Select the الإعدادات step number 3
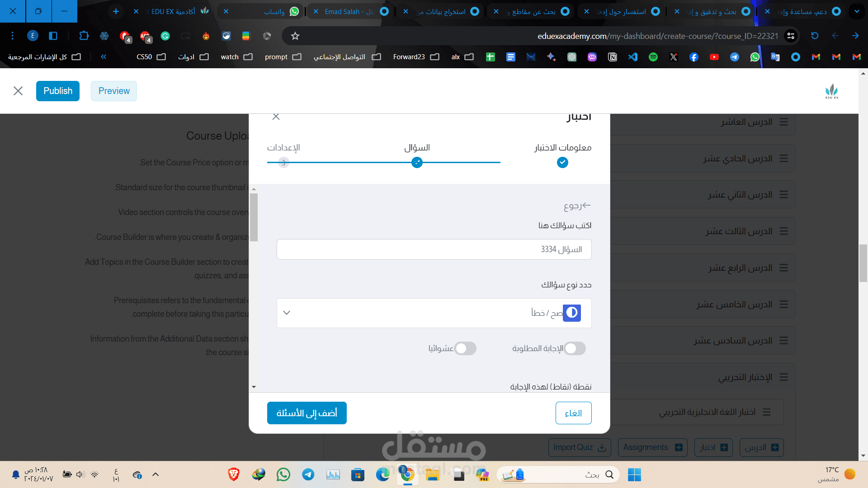The image size is (868, 488). click(x=283, y=162)
